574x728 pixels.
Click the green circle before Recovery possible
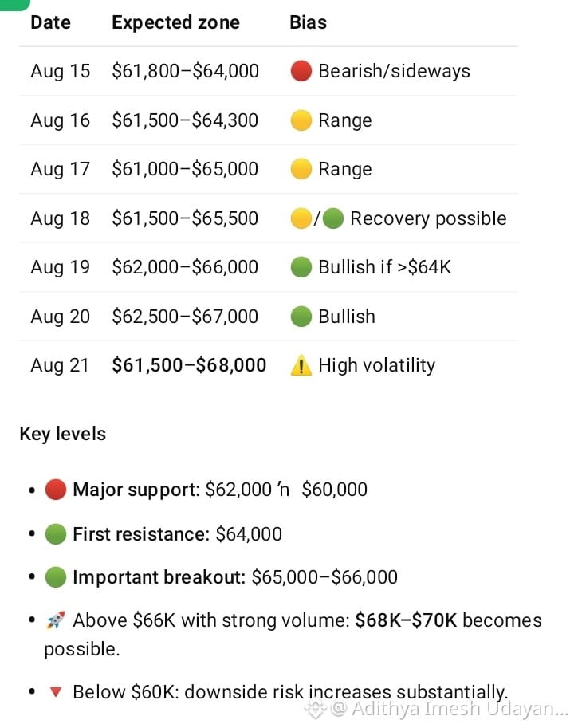tap(332, 218)
